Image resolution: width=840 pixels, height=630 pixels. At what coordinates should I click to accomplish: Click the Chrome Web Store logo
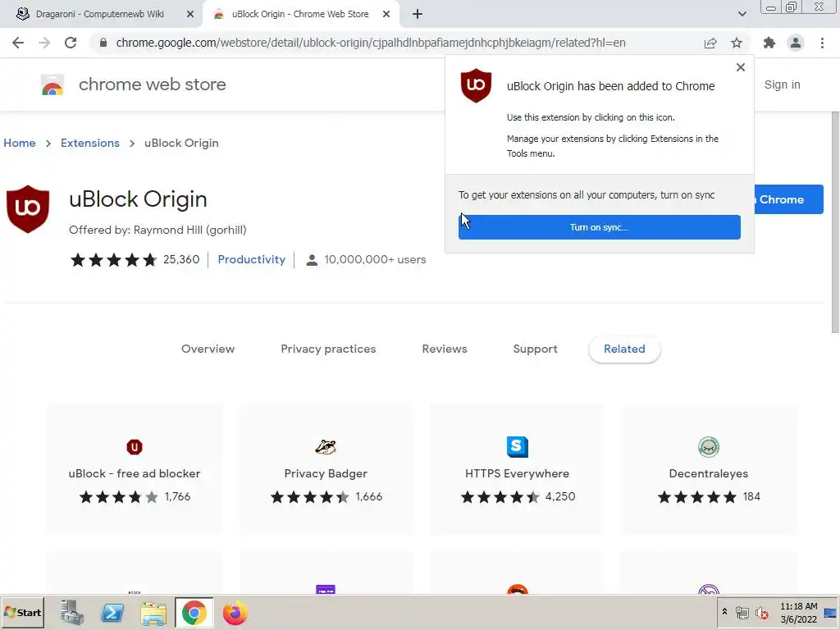[x=52, y=84]
